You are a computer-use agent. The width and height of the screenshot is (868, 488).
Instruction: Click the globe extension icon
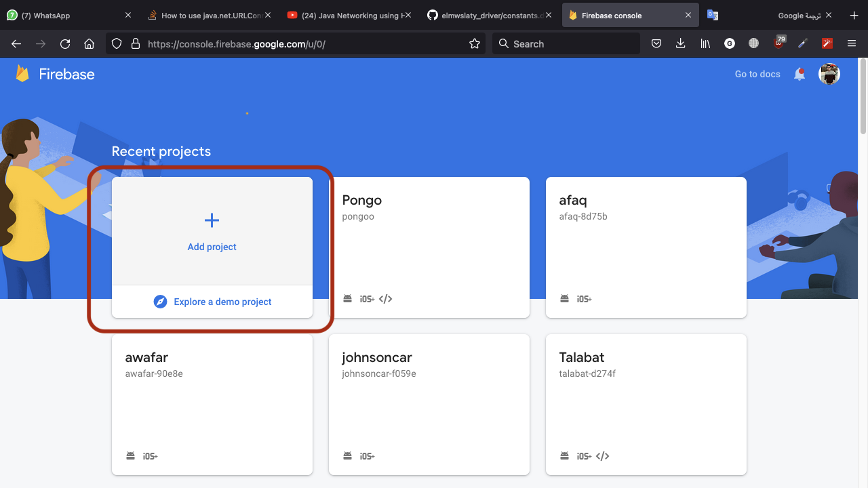coord(753,43)
